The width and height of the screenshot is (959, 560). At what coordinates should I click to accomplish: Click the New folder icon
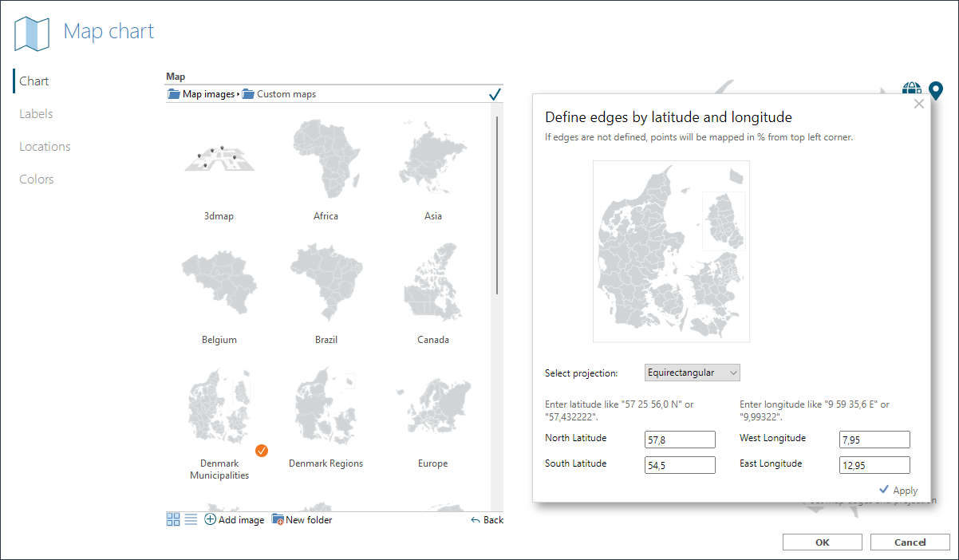(278, 519)
